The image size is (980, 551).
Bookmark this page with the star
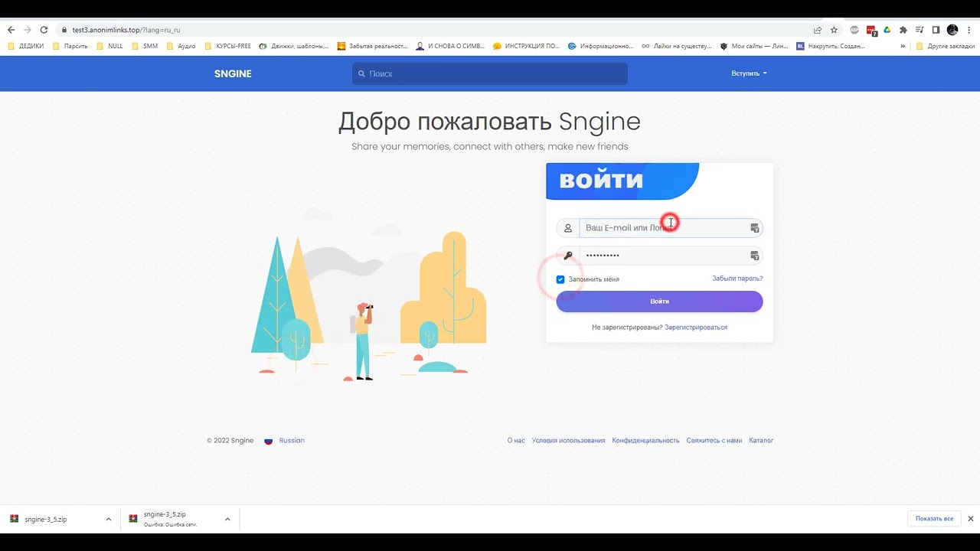(x=834, y=30)
